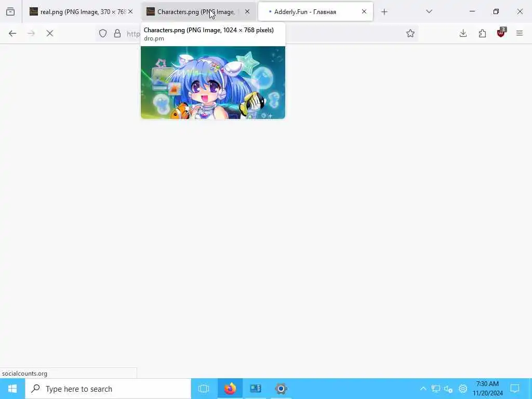Stop loading the page
Screen dimensions: 532x399
click(50, 34)
